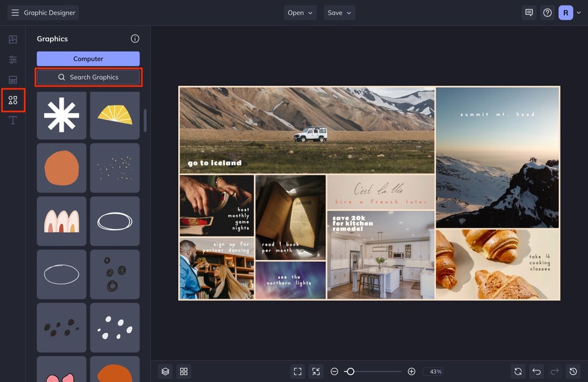Open the help question mark icon
Viewport: 588px width, 382px height.
[x=548, y=12]
